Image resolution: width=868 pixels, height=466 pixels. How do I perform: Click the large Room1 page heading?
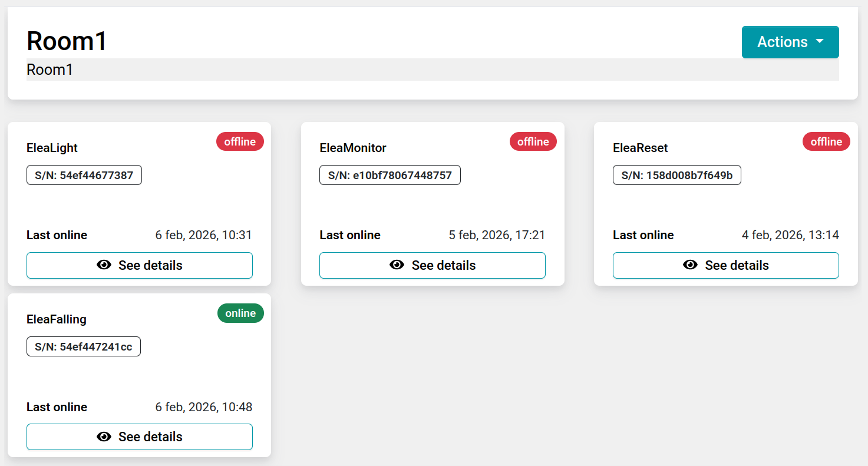tap(67, 41)
